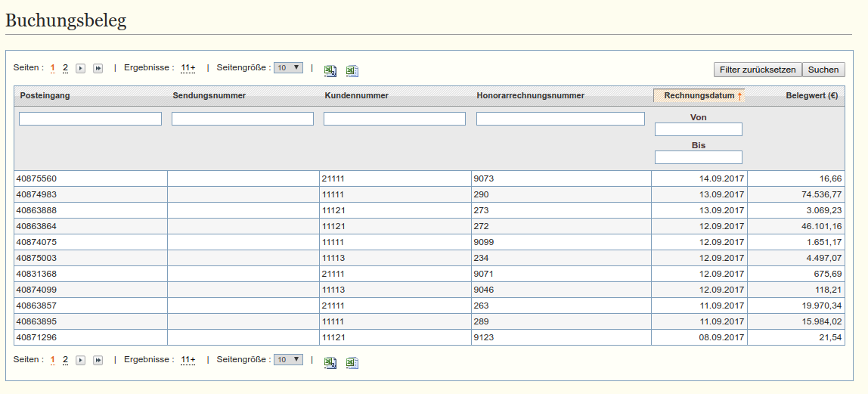This screenshot has width=868, height=394.
Task: Click Belegwert value 19.970,34
Action: coord(821,306)
